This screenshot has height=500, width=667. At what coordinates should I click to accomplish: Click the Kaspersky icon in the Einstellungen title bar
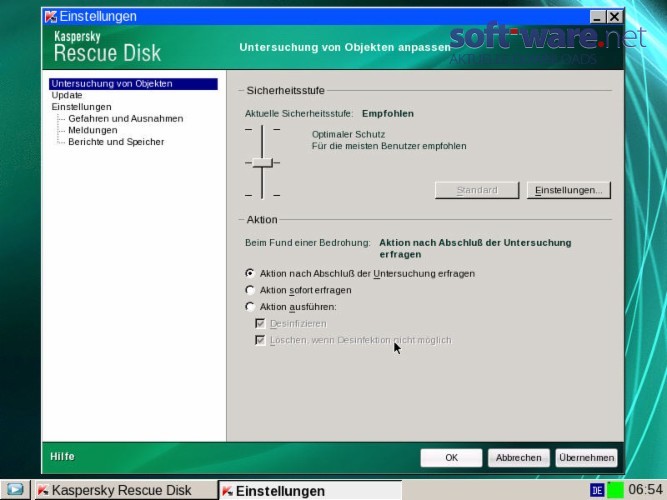coord(51,17)
